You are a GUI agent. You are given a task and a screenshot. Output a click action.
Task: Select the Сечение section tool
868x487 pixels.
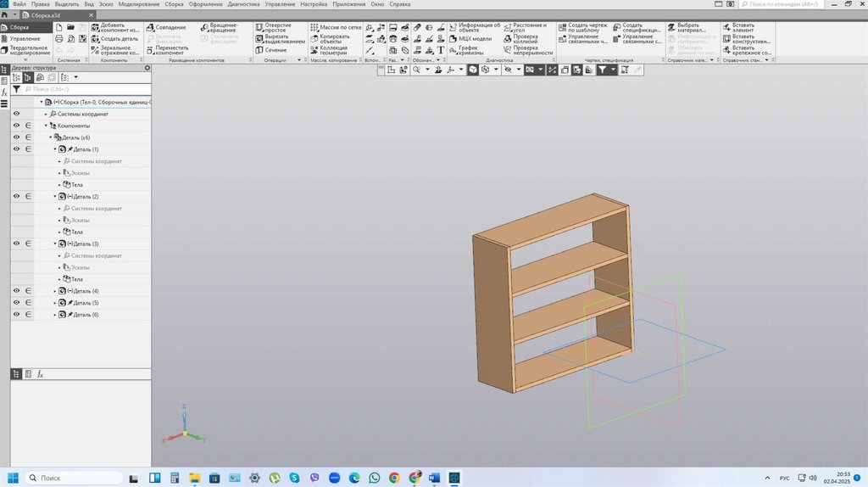(275, 50)
